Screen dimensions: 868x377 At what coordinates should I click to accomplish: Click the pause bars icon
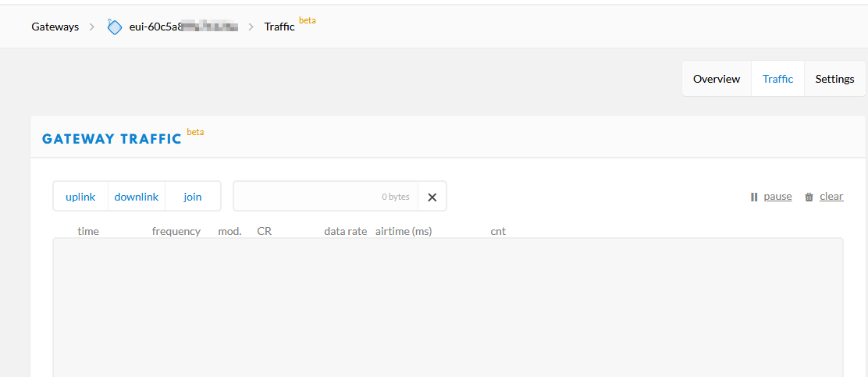753,197
